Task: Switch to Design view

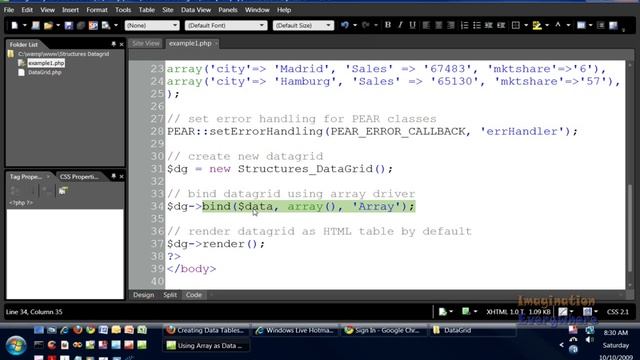Action: click(144, 295)
